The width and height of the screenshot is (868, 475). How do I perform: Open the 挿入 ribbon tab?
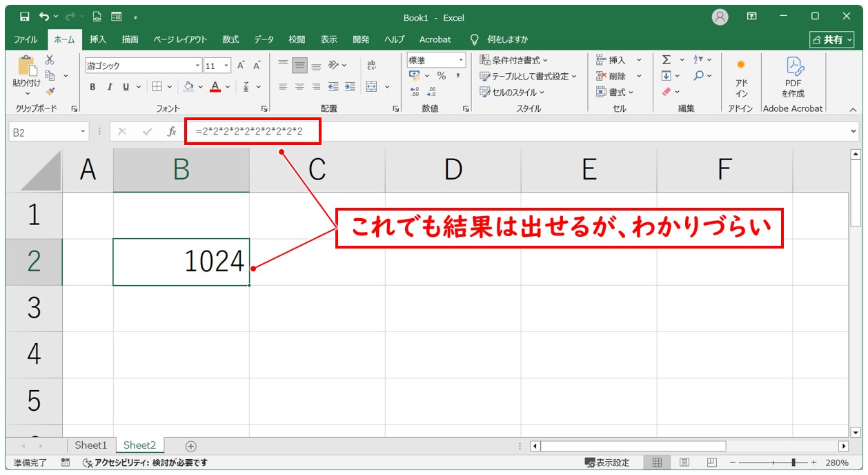pyautogui.click(x=98, y=39)
